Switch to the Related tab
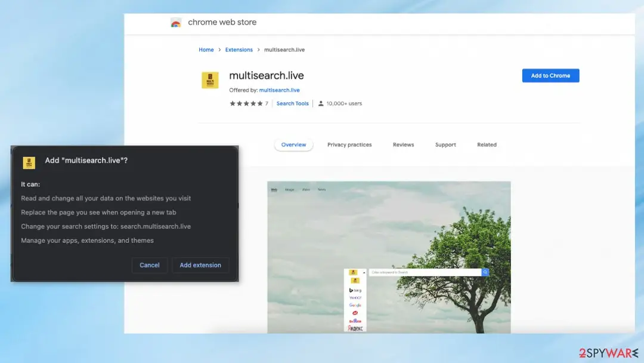This screenshot has height=363, width=644. (487, 144)
